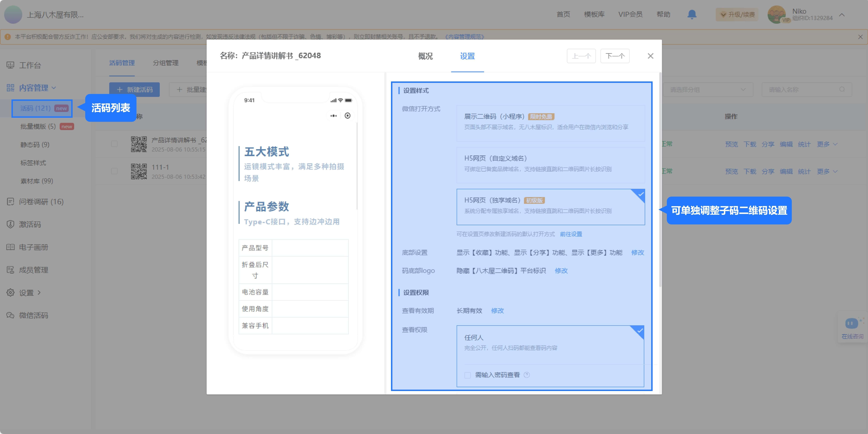Open the 请选择分组 group dropdown
The width and height of the screenshot is (868, 434).
point(708,90)
